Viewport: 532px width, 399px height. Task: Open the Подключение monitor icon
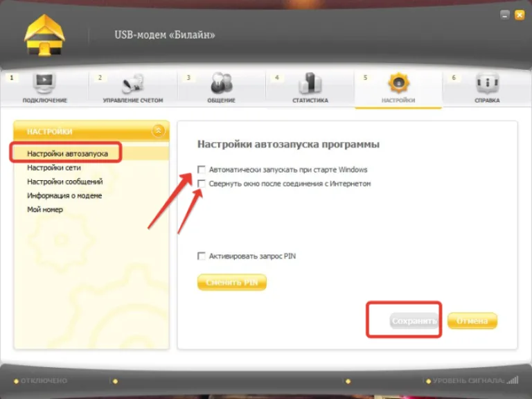(44, 83)
